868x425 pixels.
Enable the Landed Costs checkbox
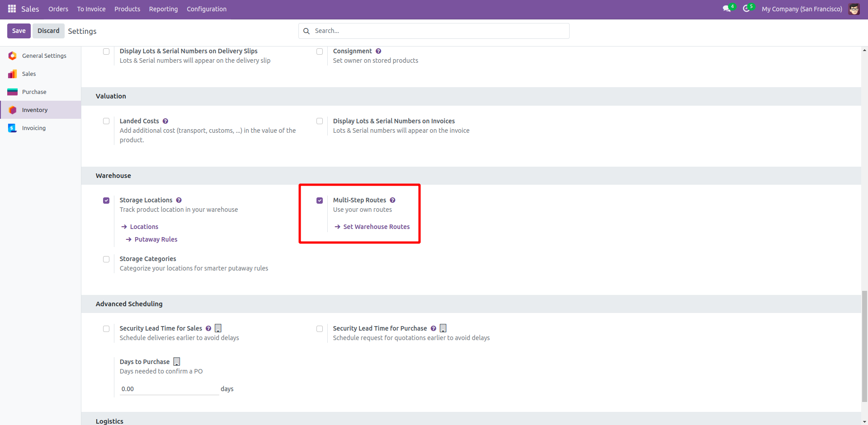click(106, 121)
